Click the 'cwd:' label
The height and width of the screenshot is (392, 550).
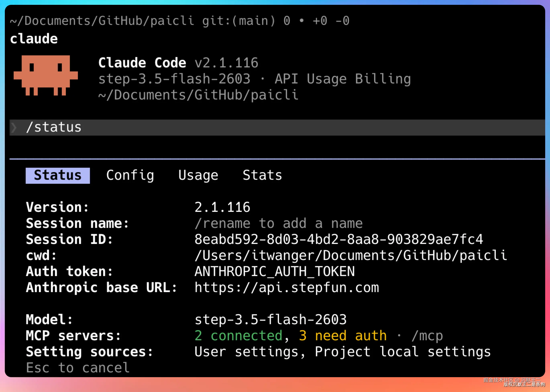click(x=41, y=256)
